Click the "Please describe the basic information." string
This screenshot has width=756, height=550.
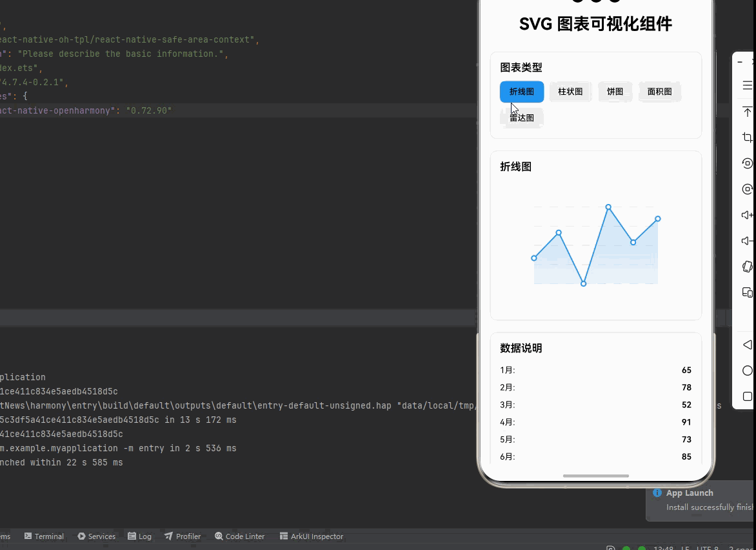(121, 54)
